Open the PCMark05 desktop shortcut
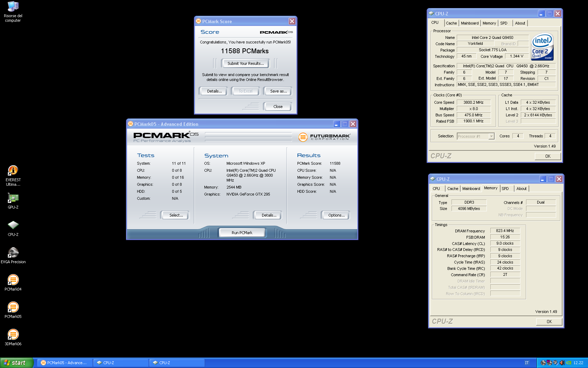 13,310
